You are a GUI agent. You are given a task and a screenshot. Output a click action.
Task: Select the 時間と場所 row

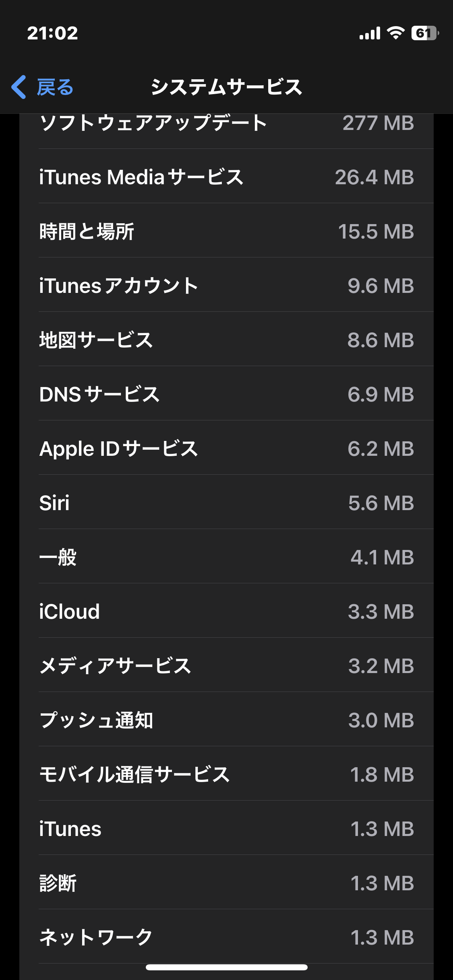pyautogui.click(x=226, y=231)
